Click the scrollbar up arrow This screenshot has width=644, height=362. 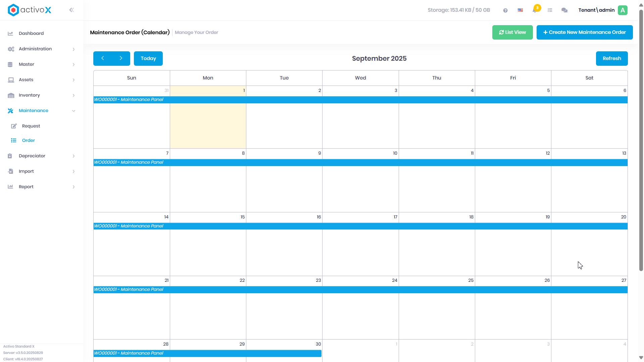click(x=641, y=5)
